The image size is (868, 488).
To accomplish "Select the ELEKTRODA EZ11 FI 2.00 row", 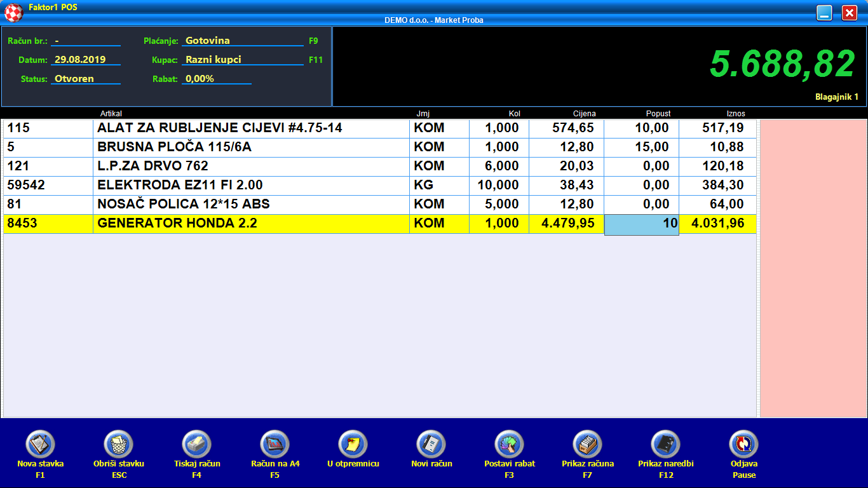I will 251,186.
